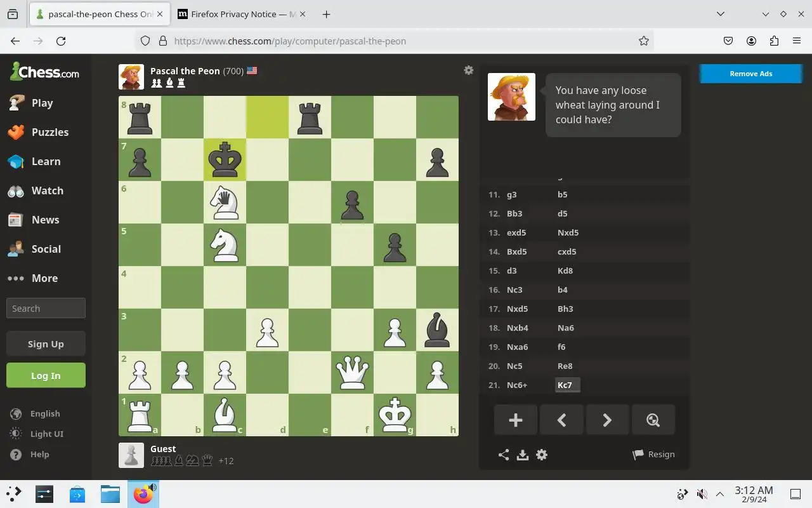Open a new browser tab
The width and height of the screenshot is (812, 508).
pyautogui.click(x=326, y=14)
